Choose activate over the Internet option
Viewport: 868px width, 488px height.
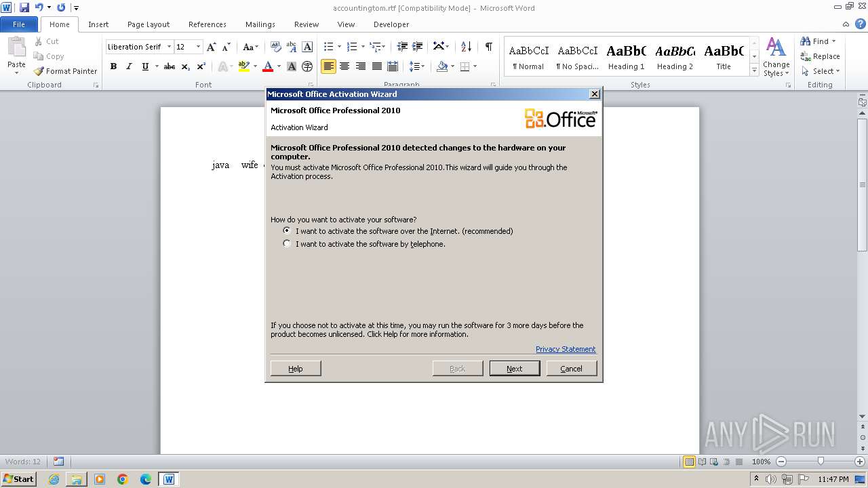(287, 231)
